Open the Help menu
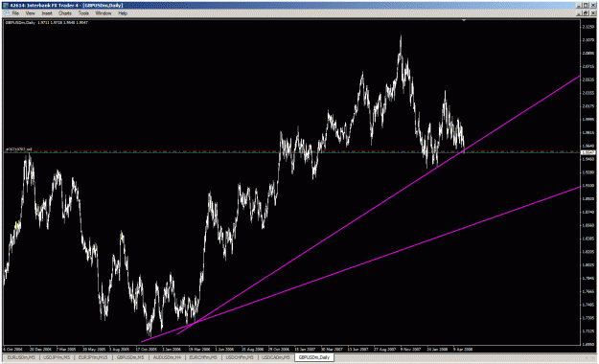599x364 pixels. coord(123,13)
